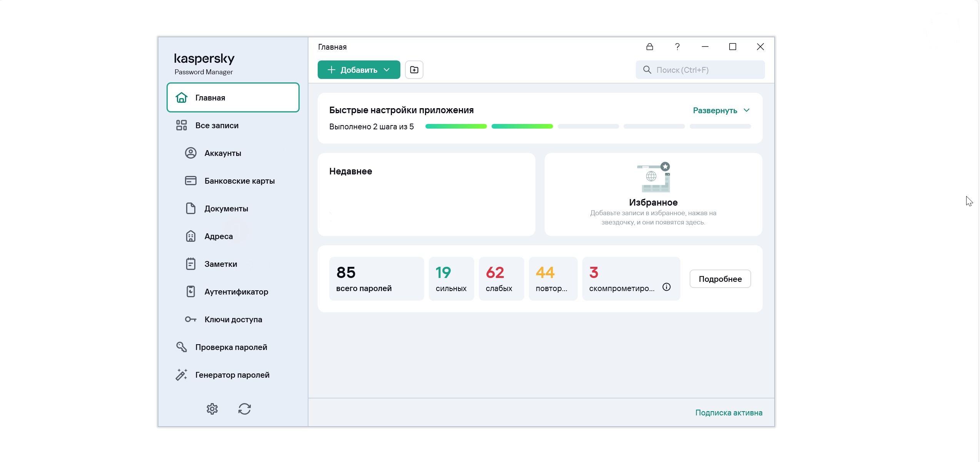Select Главная in the sidebar
The width and height of the screenshot is (980, 462).
coord(233,98)
